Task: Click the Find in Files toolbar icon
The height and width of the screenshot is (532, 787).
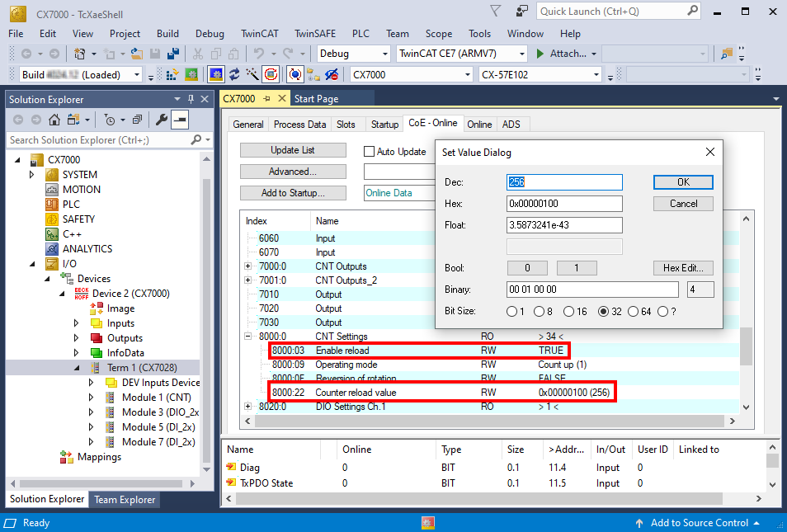Action: (x=726, y=54)
